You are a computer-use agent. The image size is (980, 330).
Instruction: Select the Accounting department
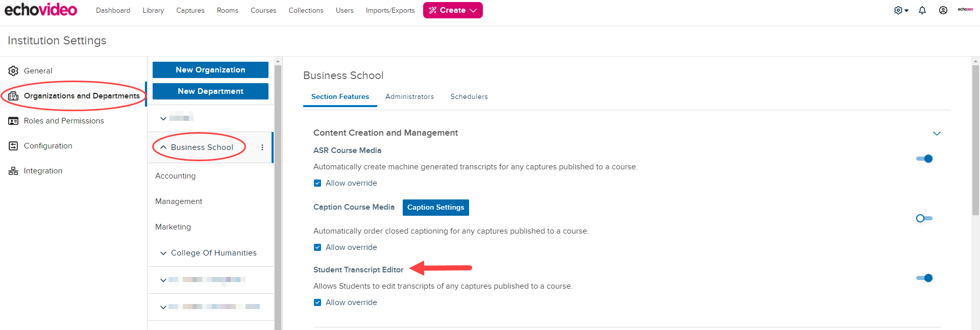click(175, 176)
